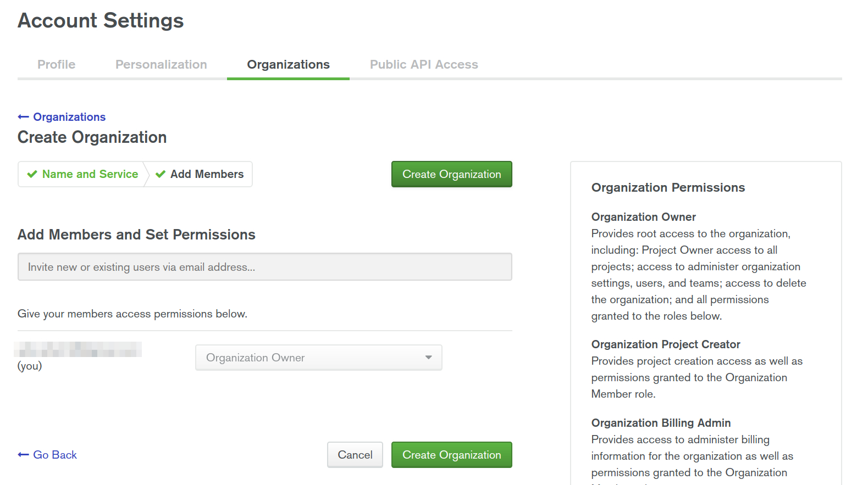Click the dropdown caret in the role selector
This screenshot has width=868, height=485.
click(x=428, y=358)
